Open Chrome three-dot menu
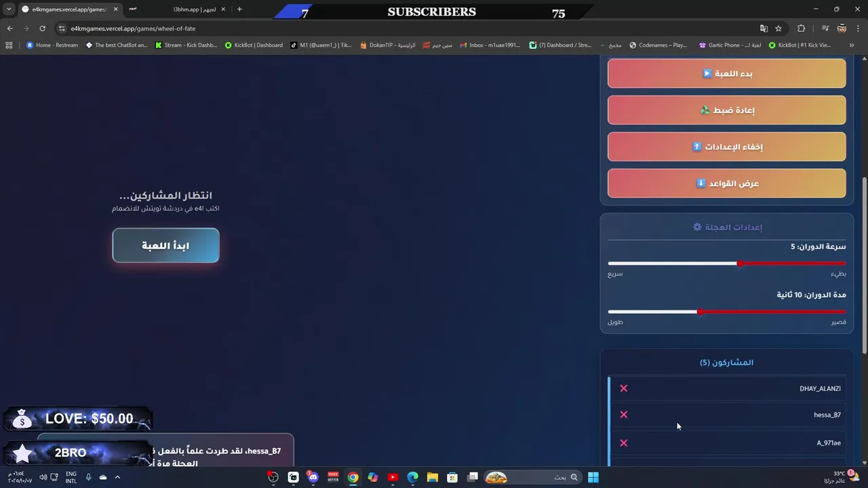 (x=858, y=28)
